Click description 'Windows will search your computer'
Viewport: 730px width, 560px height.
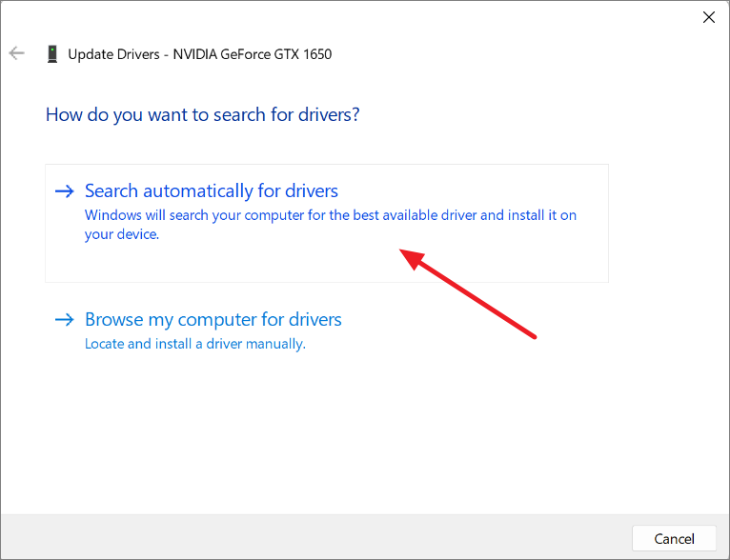click(331, 225)
